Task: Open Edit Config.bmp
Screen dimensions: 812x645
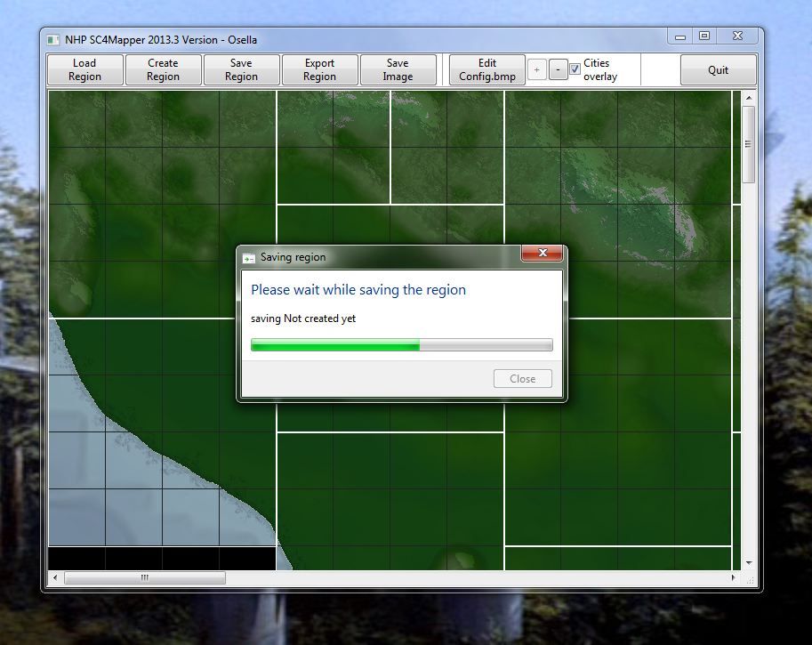Action: (x=487, y=69)
